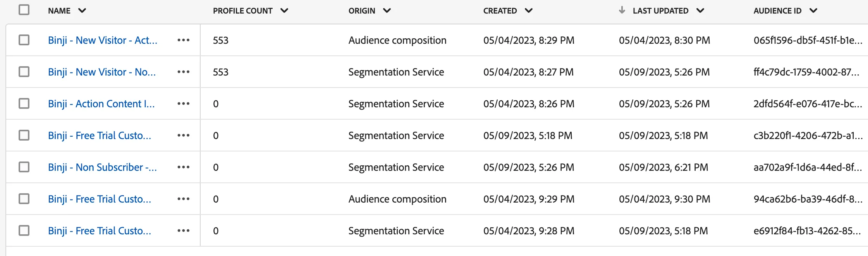Open more actions for Free Trial row c3b220f1

click(184, 136)
